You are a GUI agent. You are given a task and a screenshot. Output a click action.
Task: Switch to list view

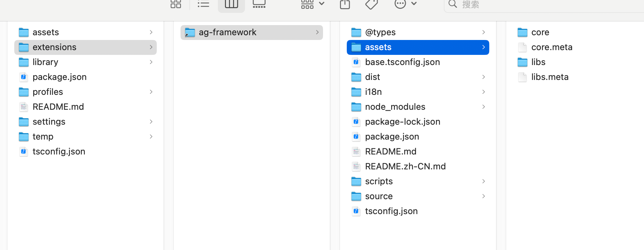(204, 4)
